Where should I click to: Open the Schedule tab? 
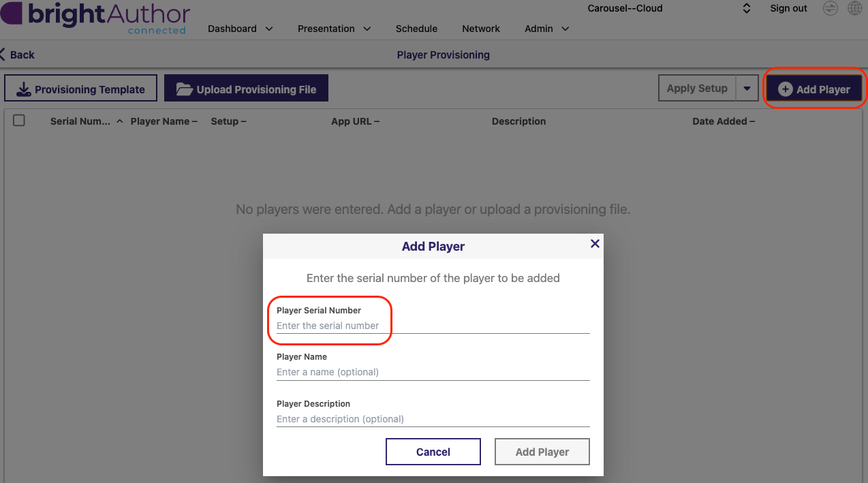(x=416, y=29)
